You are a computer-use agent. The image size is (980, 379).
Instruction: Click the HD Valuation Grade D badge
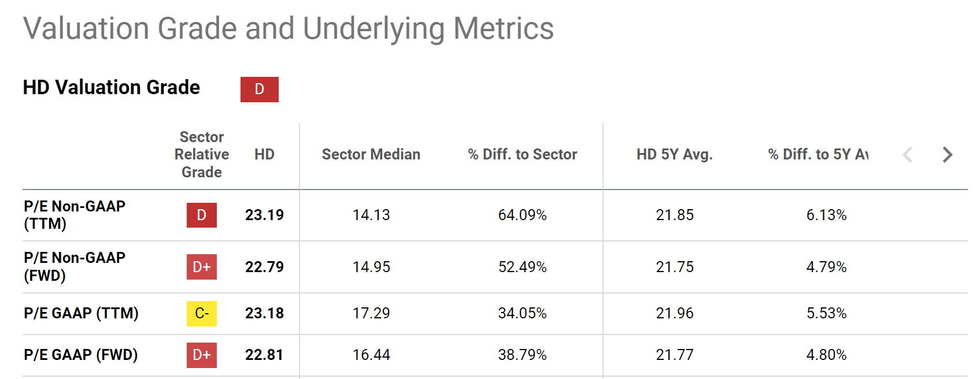(259, 90)
